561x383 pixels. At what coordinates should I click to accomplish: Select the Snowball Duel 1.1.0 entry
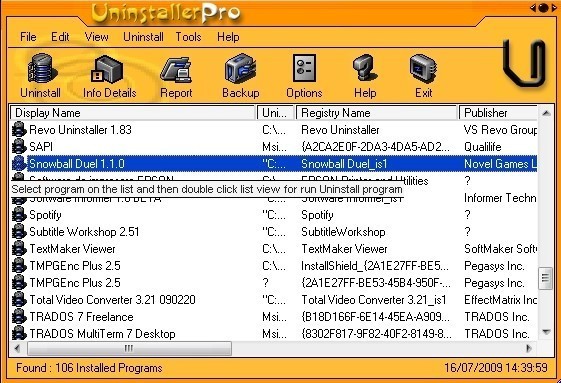click(274, 164)
